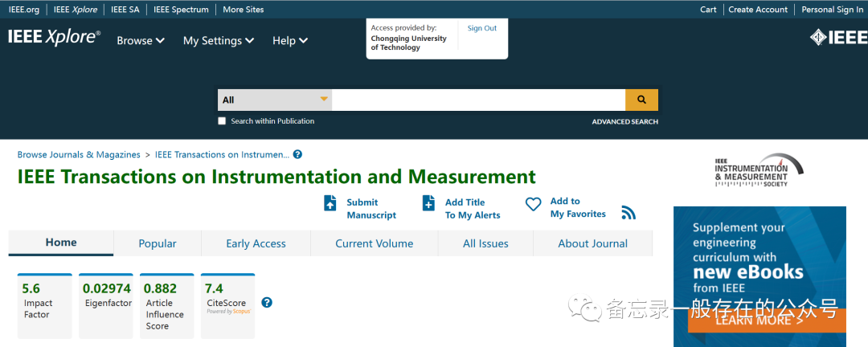Click IEEE Transactions on Instrumen... breadcrumb
Image resolution: width=868 pixels, height=347 pixels.
222,155
